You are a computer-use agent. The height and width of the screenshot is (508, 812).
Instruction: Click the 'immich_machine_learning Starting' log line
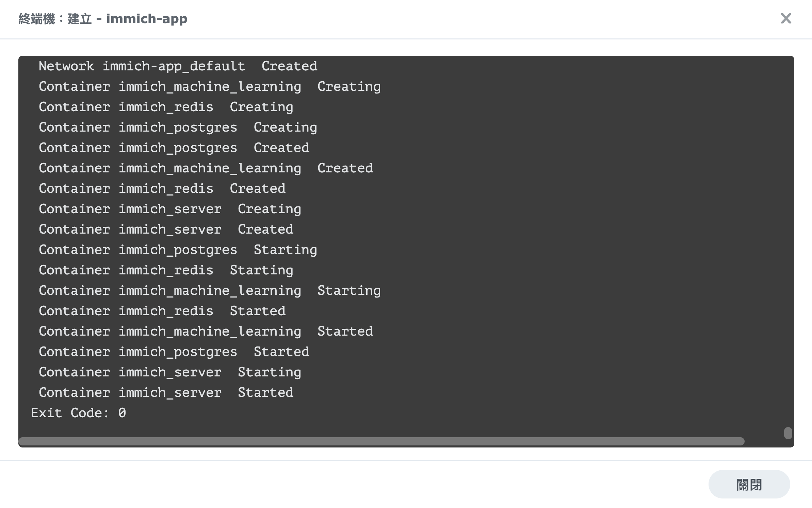pyautogui.click(x=210, y=290)
